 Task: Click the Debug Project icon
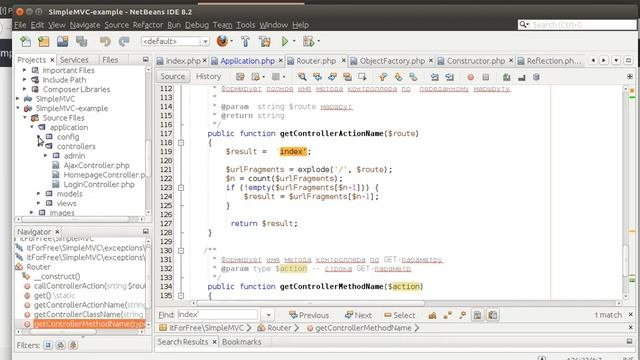point(309,41)
